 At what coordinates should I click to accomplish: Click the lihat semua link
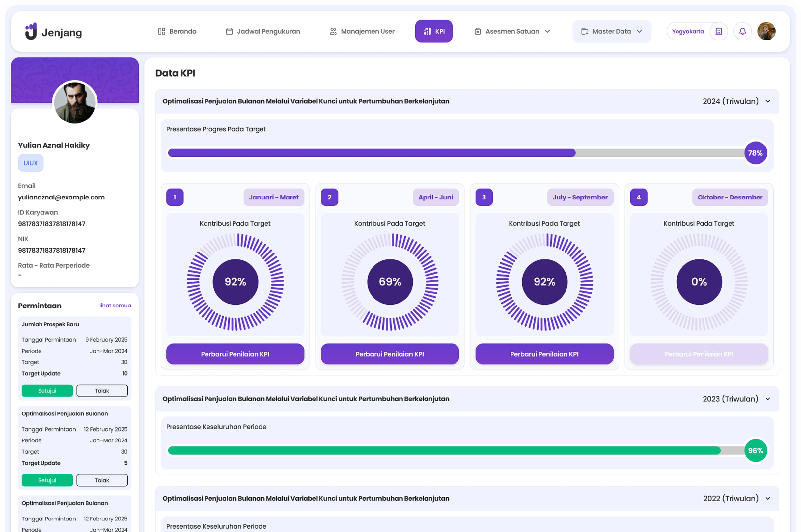click(115, 306)
